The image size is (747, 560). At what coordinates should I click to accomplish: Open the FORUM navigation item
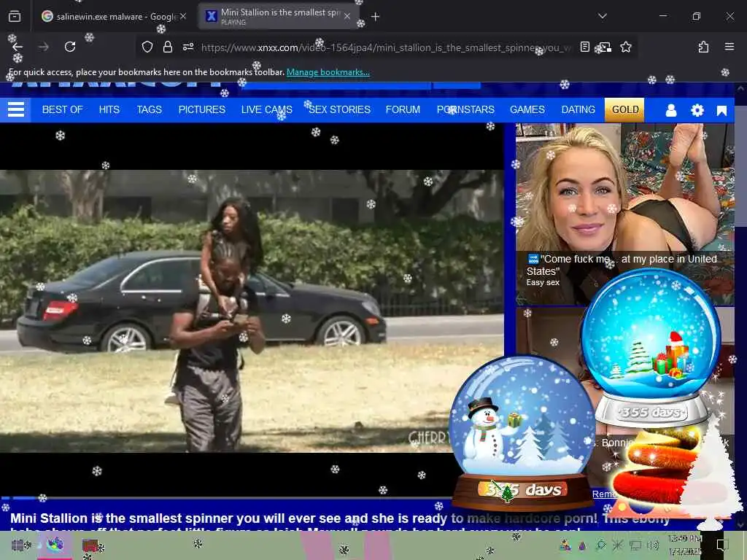point(403,109)
